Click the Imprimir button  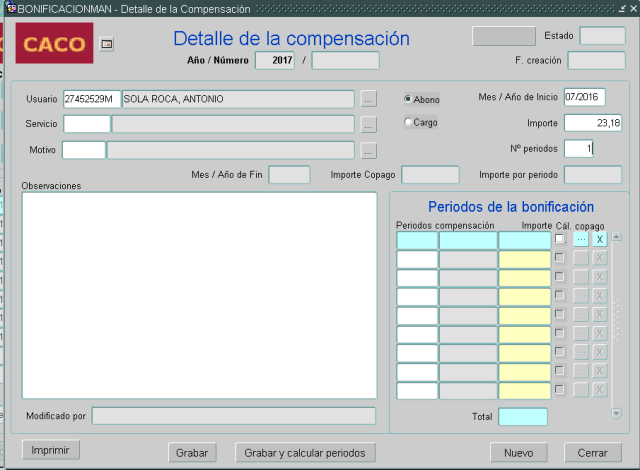click(x=51, y=450)
